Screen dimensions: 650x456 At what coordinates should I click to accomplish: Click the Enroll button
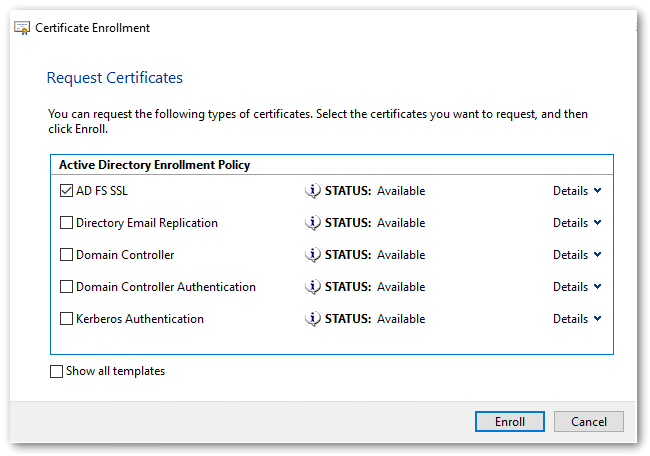pyautogui.click(x=509, y=422)
